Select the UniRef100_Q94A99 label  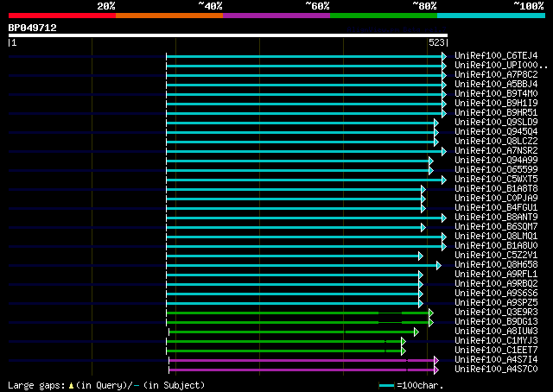point(496,161)
